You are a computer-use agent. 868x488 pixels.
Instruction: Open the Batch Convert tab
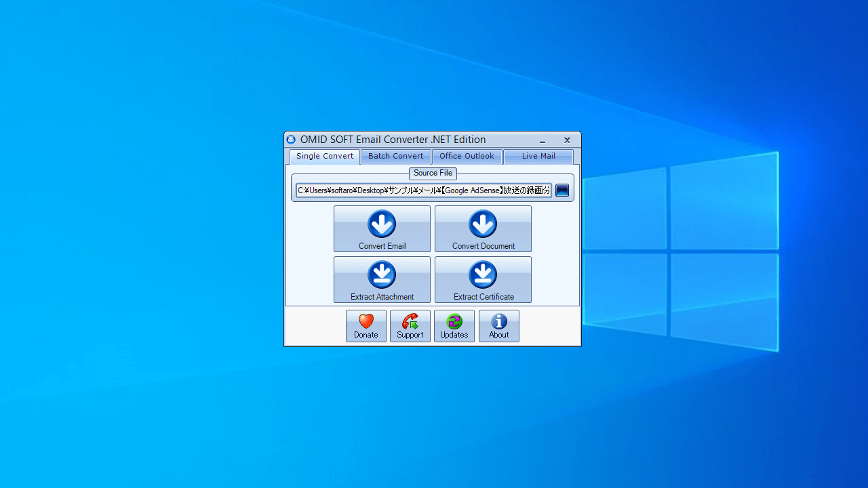[396, 157]
